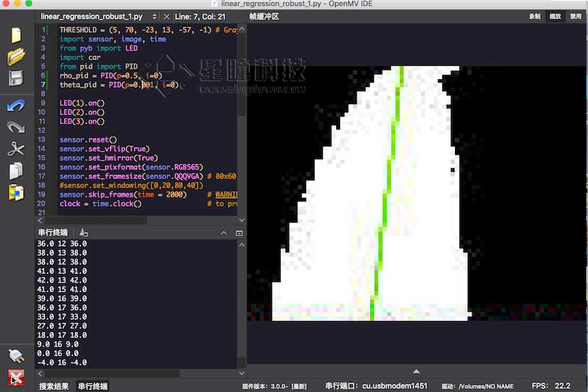Click the sensor.skip_frames line

pos(148,194)
